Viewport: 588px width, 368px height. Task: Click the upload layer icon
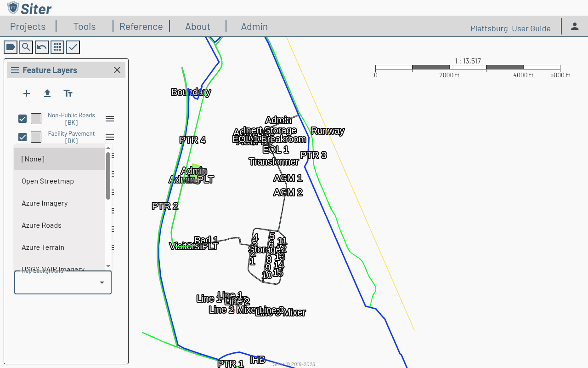[x=47, y=93]
